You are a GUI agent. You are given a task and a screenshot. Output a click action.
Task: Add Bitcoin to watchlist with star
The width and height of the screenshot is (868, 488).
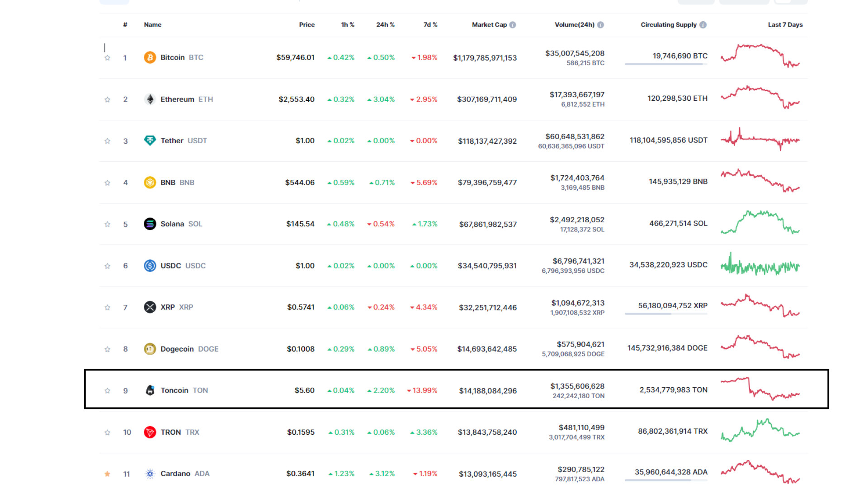pos(107,58)
